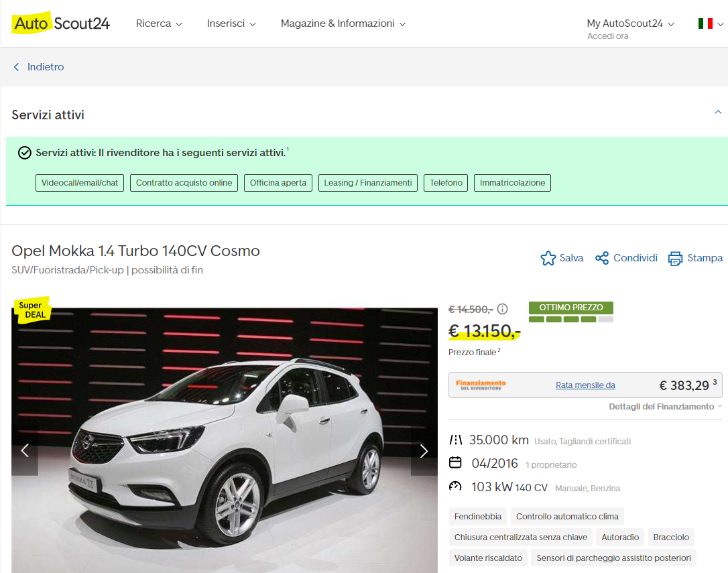Click the Bracciolo feature tag
Screen dimensions: 728x573
[671, 537]
